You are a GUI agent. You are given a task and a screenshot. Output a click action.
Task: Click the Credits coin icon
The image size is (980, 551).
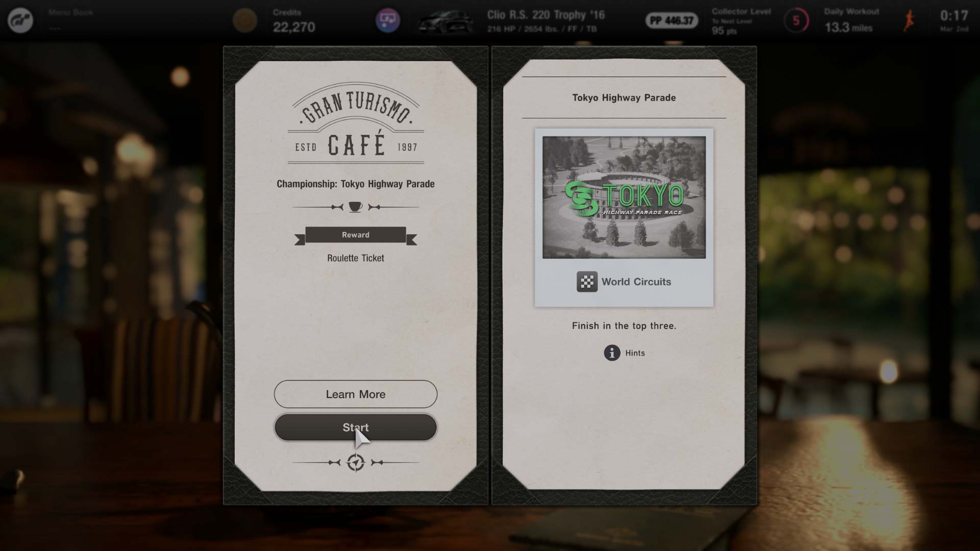tap(244, 20)
